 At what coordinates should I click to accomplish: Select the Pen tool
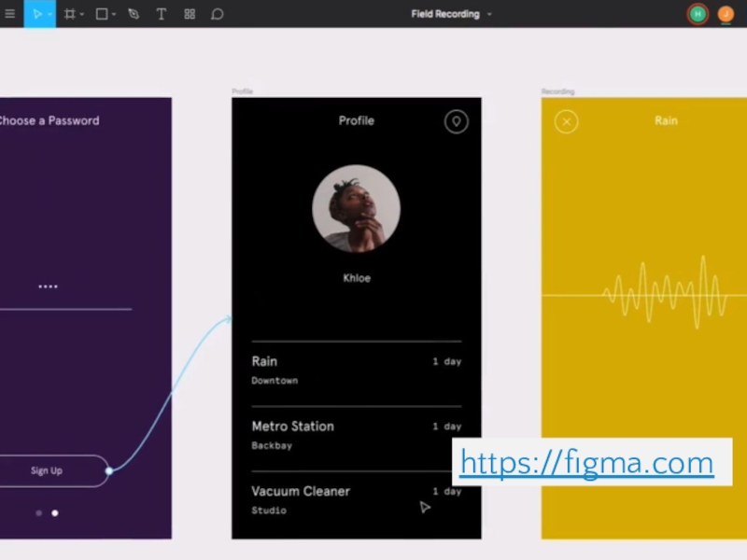click(x=134, y=14)
